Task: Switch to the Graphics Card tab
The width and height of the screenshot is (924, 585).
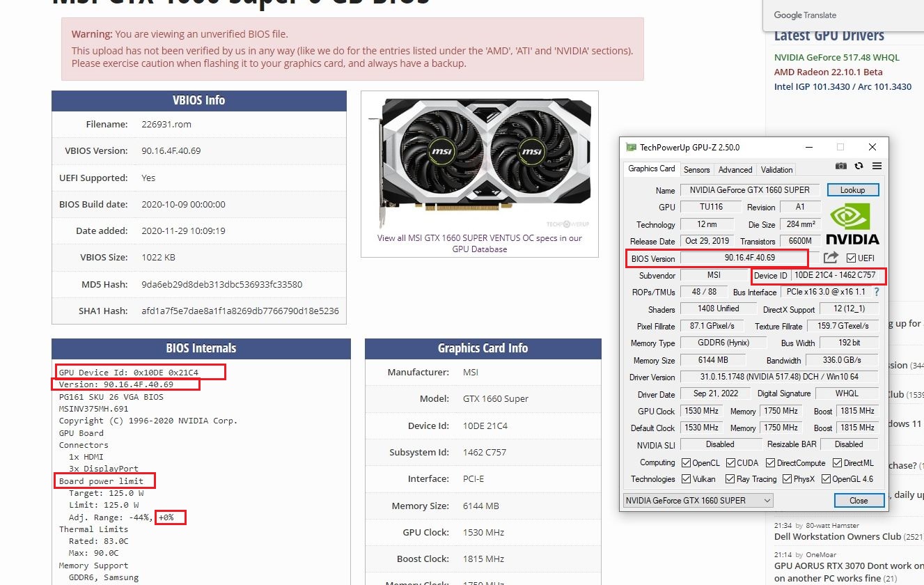Action: (652, 169)
